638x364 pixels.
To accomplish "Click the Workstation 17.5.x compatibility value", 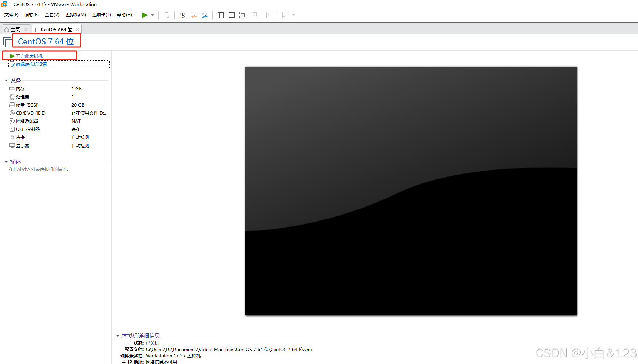I will coord(173,356).
